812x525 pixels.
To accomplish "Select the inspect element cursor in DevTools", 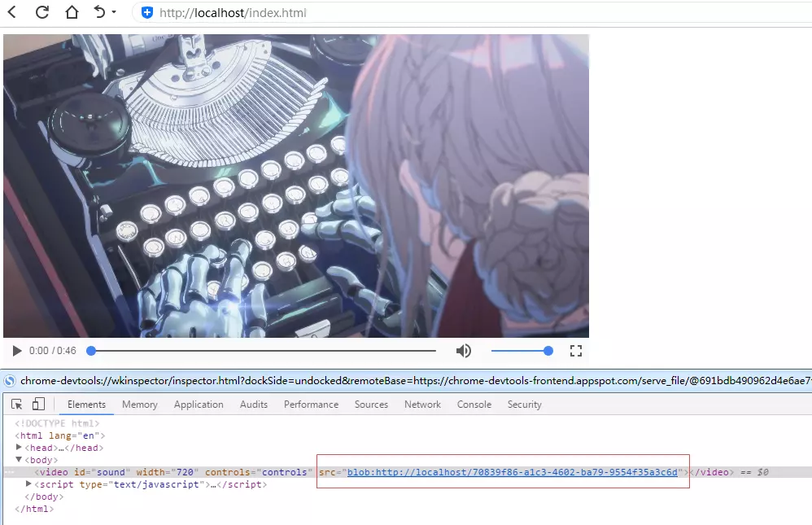I will click(x=15, y=404).
